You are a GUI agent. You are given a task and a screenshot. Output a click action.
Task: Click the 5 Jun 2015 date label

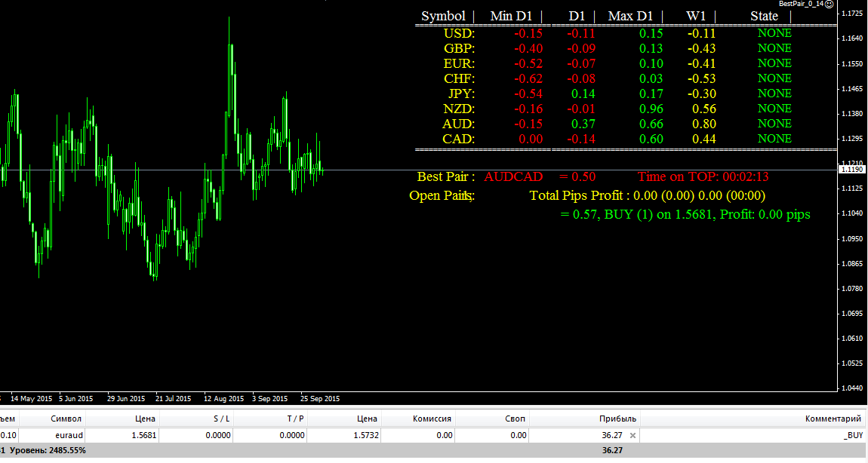(x=75, y=398)
